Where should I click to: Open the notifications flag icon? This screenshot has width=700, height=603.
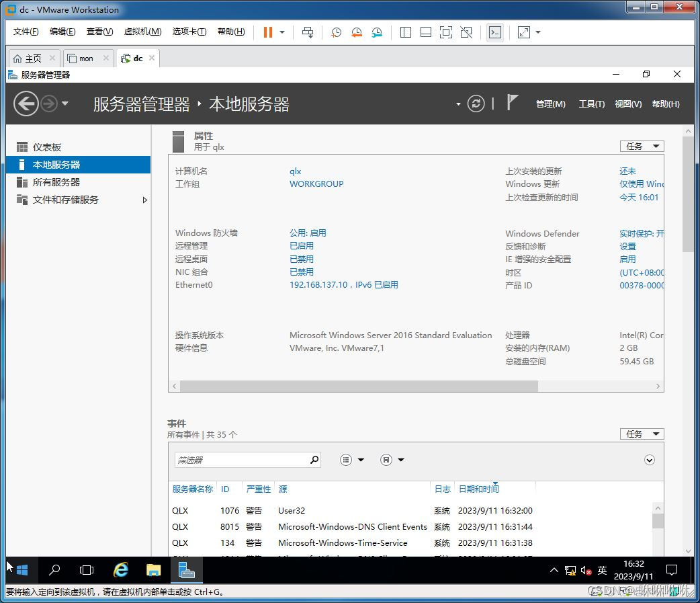click(512, 102)
